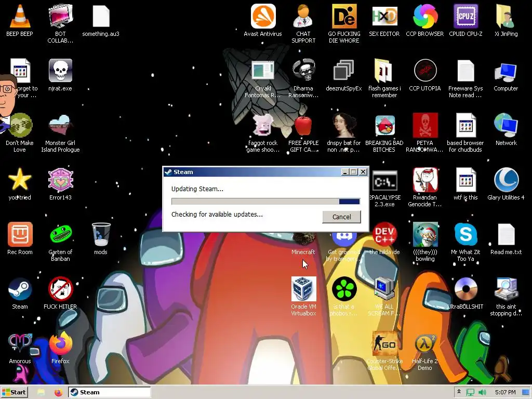Click the Firefox quick launch icon
Screen dimensions: 532x399
click(58, 392)
